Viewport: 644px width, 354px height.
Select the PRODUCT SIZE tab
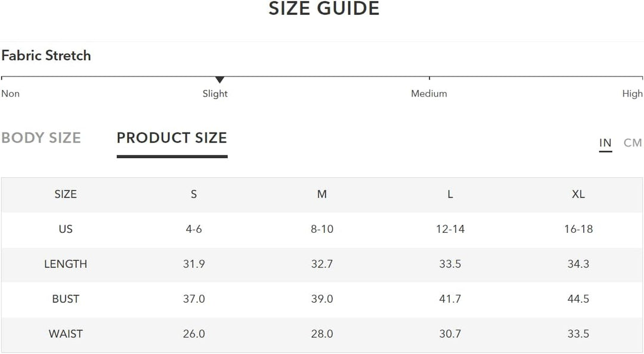172,138
